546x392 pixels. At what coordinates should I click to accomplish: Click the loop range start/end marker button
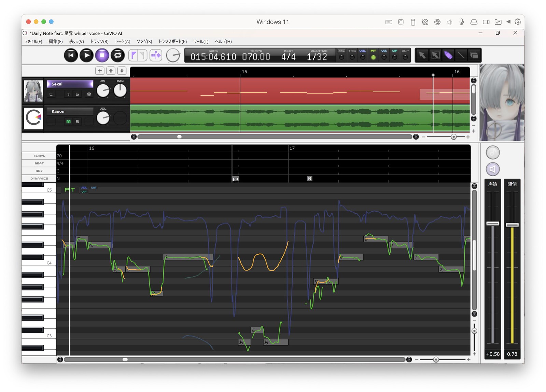point(138,55)
